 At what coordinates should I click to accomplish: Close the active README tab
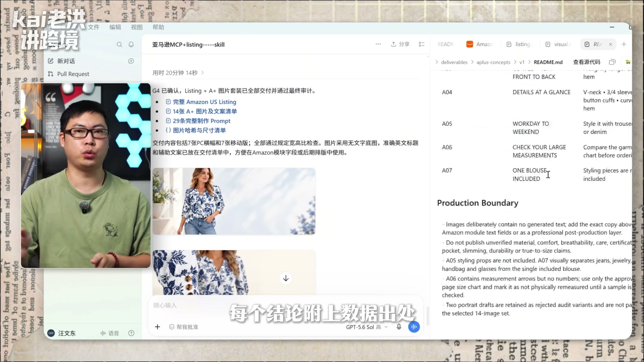coord(610,44)
